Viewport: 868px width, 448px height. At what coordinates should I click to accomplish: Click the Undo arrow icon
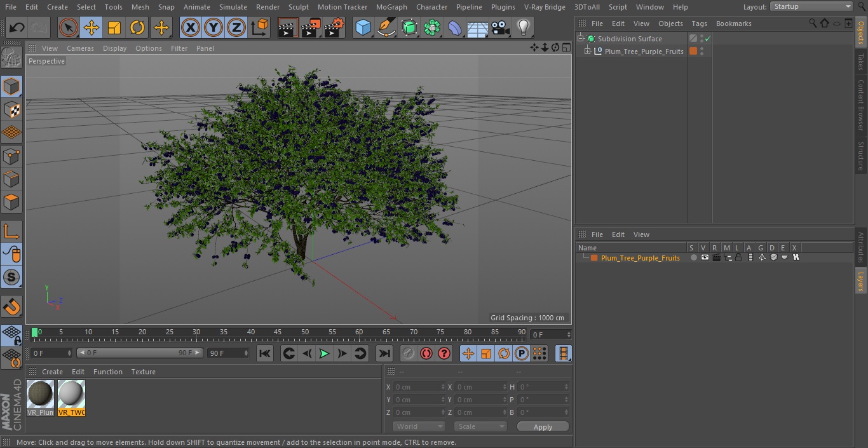pyautogui.click(x=17, y=27)
